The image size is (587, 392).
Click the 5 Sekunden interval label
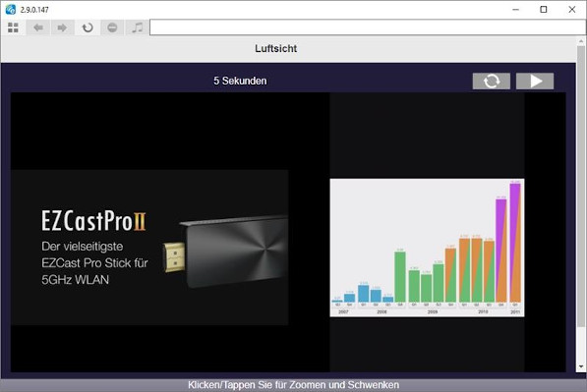tap(240, 81)
